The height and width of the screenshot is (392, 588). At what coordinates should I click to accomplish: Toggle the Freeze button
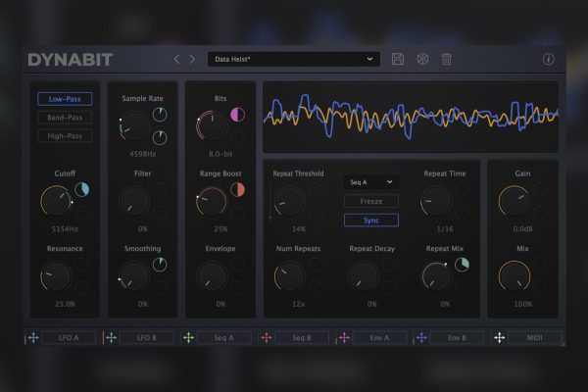(371, 202)
